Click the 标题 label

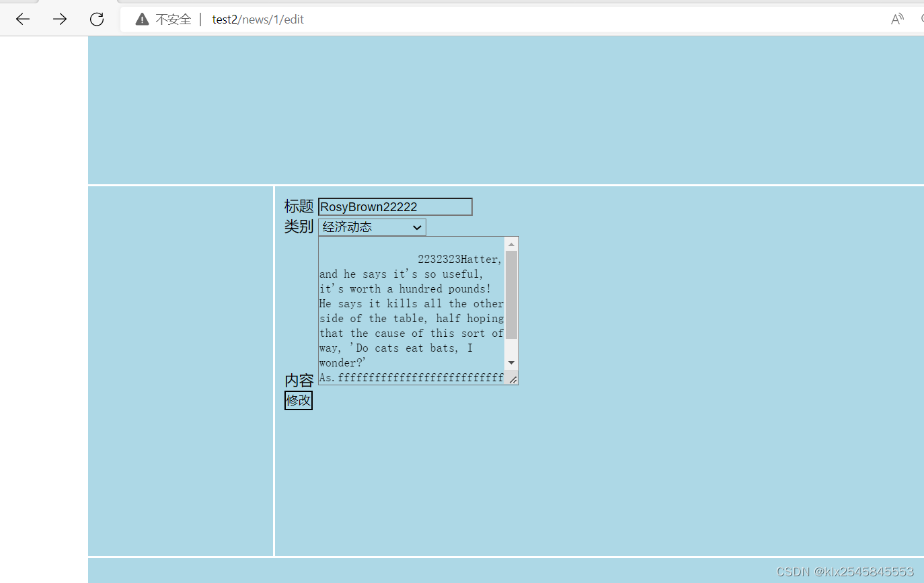299,206
